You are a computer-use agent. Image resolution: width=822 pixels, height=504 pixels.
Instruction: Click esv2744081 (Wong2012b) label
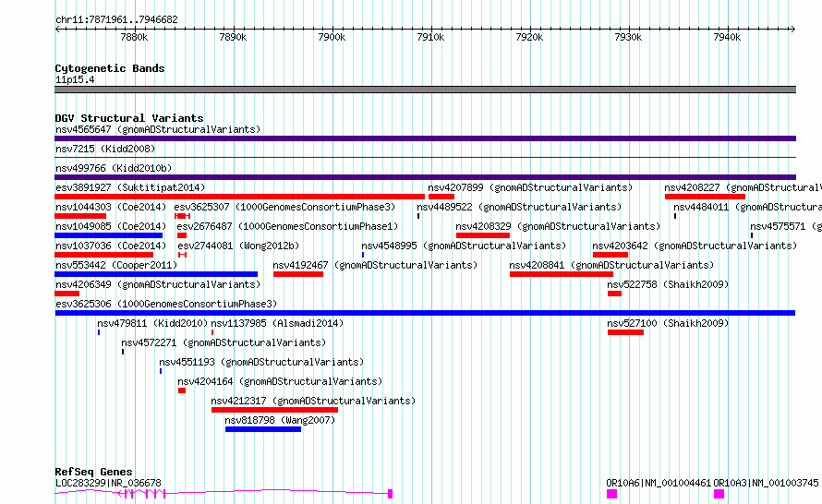238,246
